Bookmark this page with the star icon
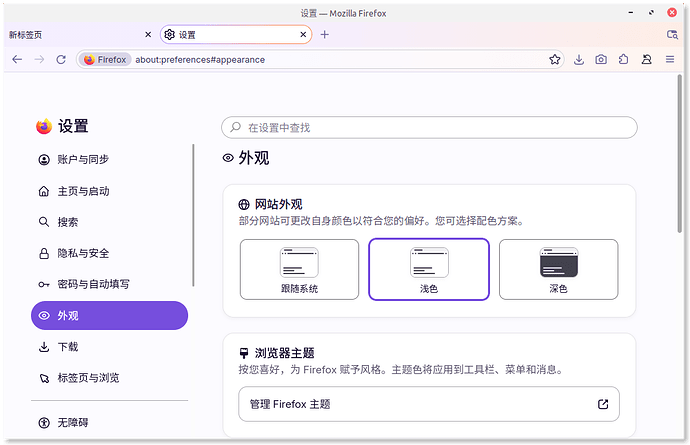 (554, 59)
